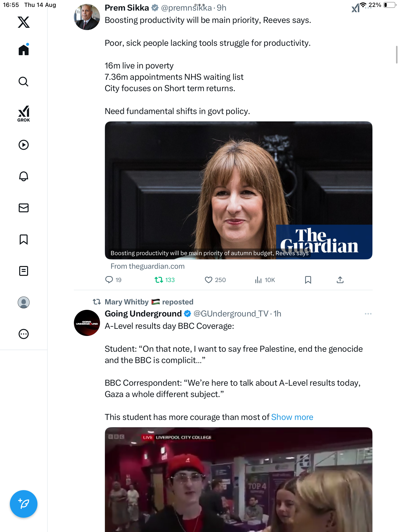The width and height of the screenshot is (399, 532).
Task: Tap the compose new post button
Action: [x=24, y=504]
